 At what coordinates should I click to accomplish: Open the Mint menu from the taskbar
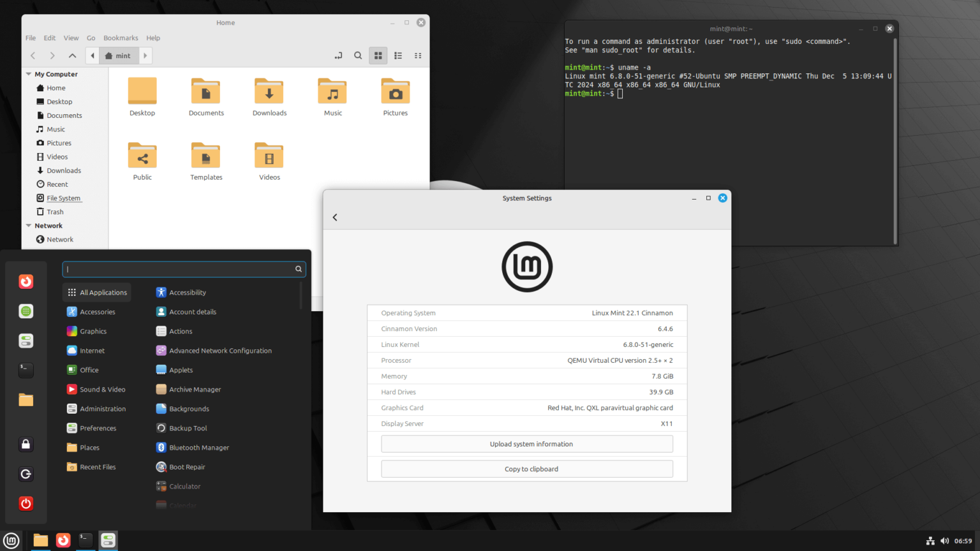click(10, 540)
